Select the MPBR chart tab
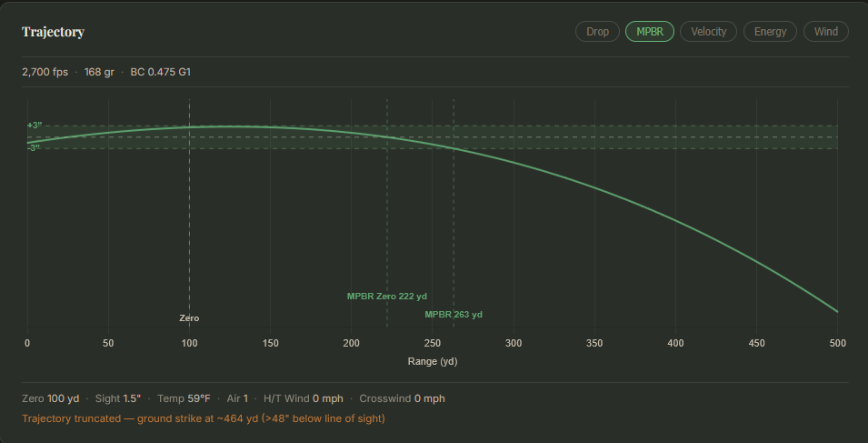 coord(649,32)
